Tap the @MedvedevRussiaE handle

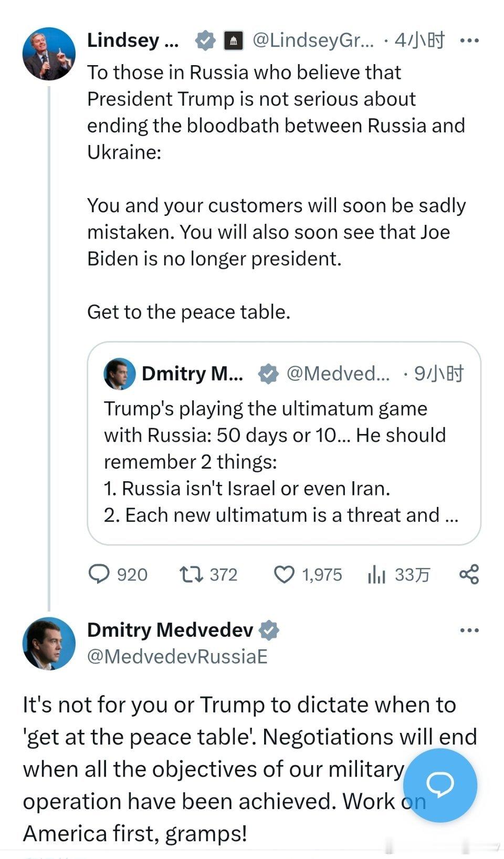(177, 656)
